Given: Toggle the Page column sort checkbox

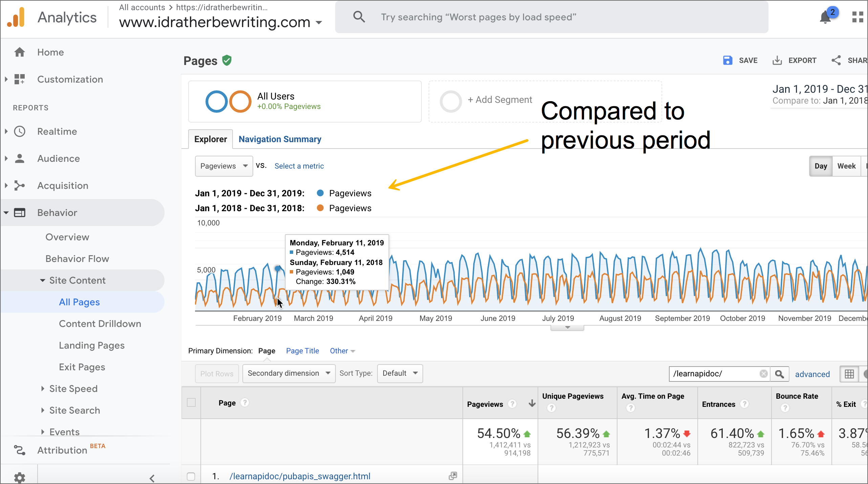Looking at the screenshot, I should click(x=191, y=403).
